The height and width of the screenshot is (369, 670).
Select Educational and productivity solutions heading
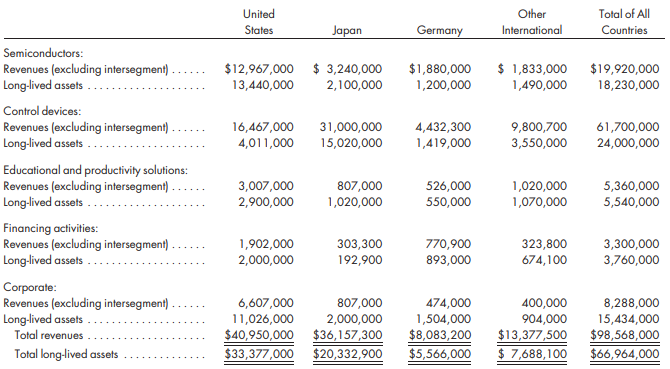click(x=95, y=170)
